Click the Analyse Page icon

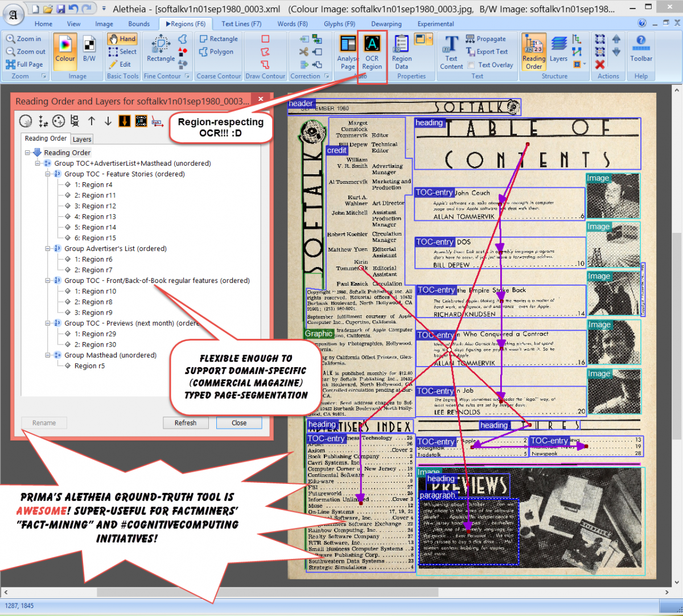coord(348,52)
